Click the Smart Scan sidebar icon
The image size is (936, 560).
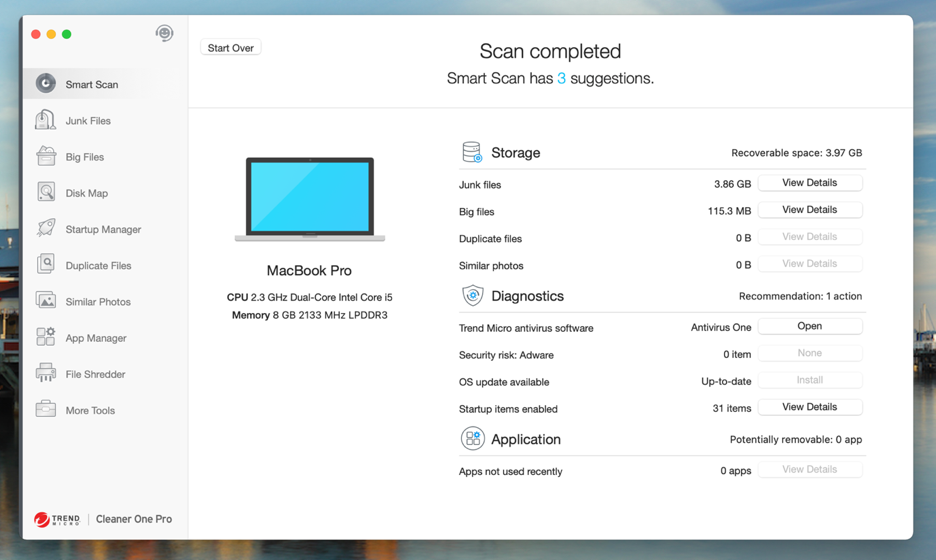pyautogui.click(x=46, y=84)
